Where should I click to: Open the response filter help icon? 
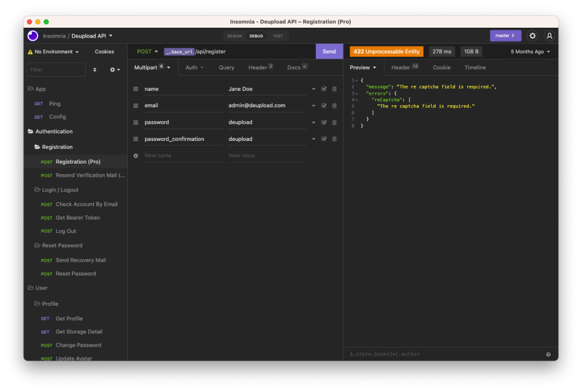[548, 355]
